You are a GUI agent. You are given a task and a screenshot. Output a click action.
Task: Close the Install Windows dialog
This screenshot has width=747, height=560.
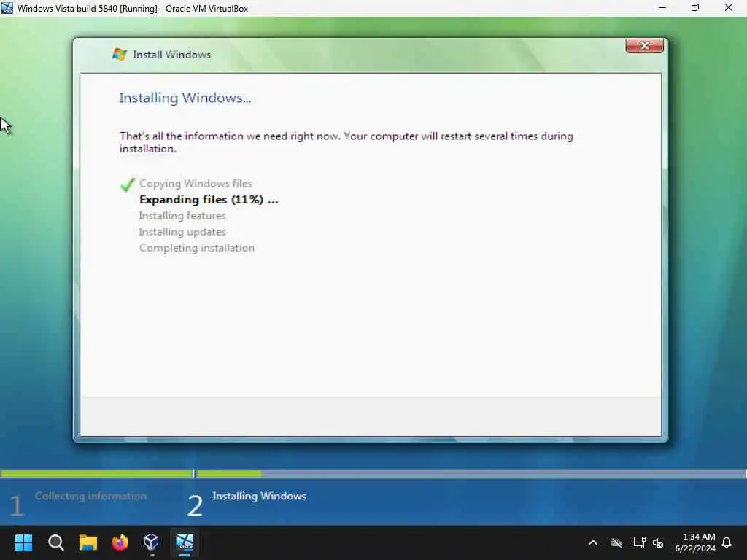644,46
